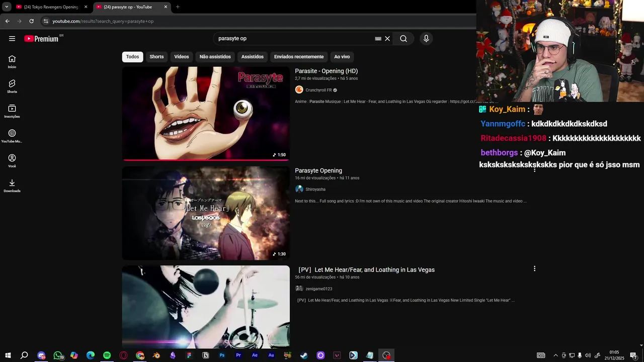Open Adobe Audition from the taskbar
This screenshot has width=644, height=362.
click(271, 355)
